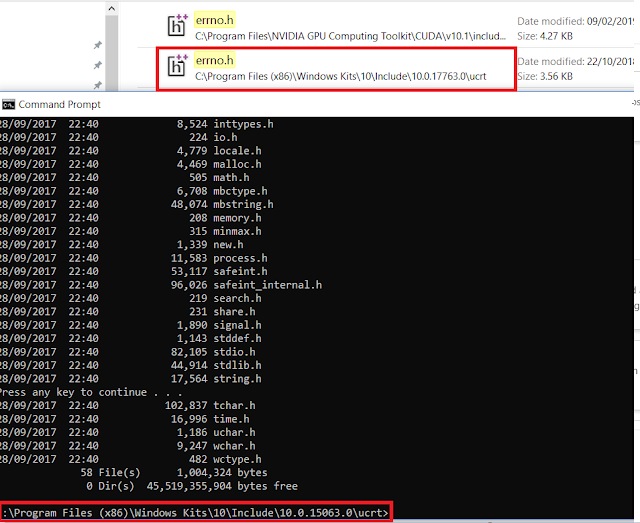640x523 pixels.
Task: Click safeint.h in directory listing
Action: 240,272
